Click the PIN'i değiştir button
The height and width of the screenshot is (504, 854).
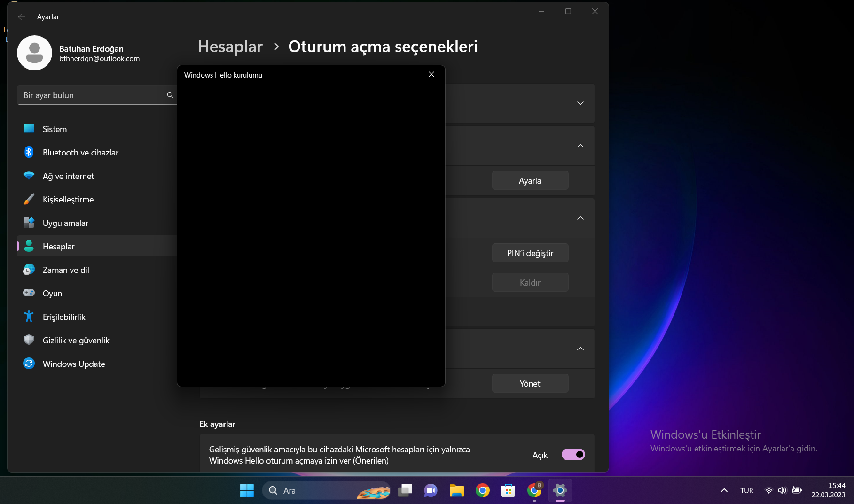tap(530, 253)
